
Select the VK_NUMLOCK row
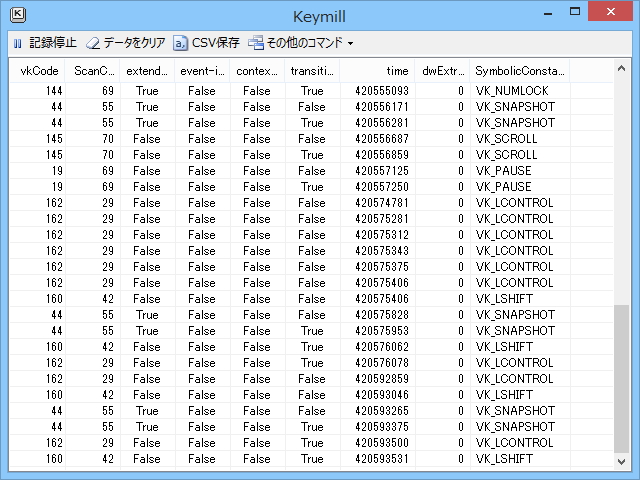tap(311, 91)
